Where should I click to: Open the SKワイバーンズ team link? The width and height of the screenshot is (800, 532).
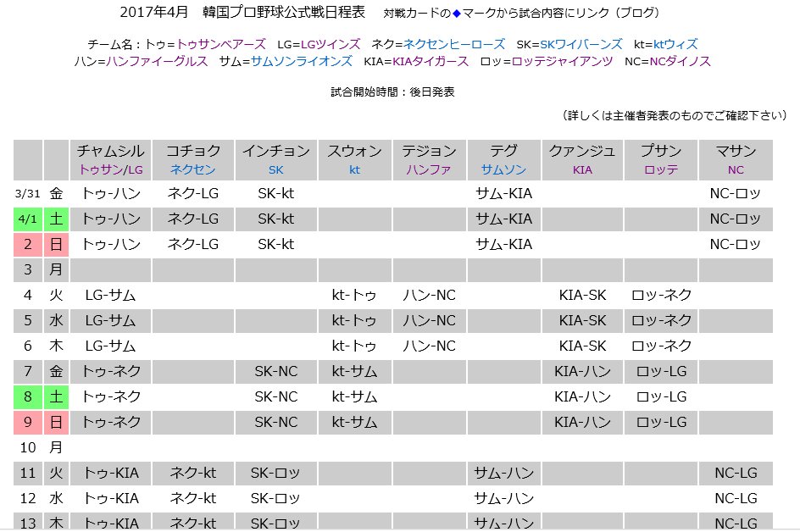581,44
